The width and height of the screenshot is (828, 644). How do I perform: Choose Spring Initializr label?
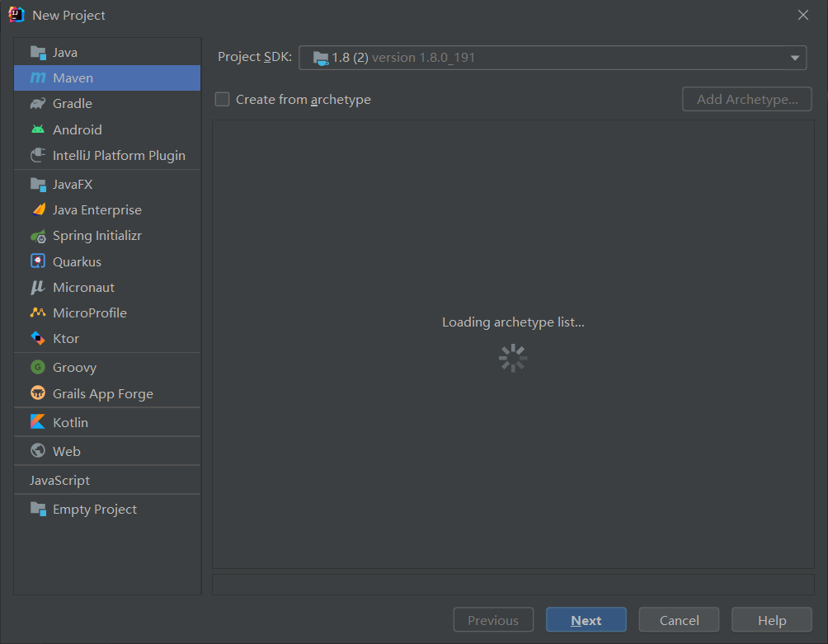pyautogui.click(x=97, y=236)
